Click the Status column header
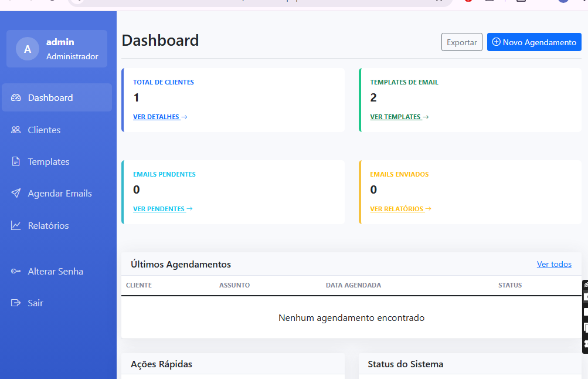The height and width of the screenshot is (379, 588). pos(509,286)
